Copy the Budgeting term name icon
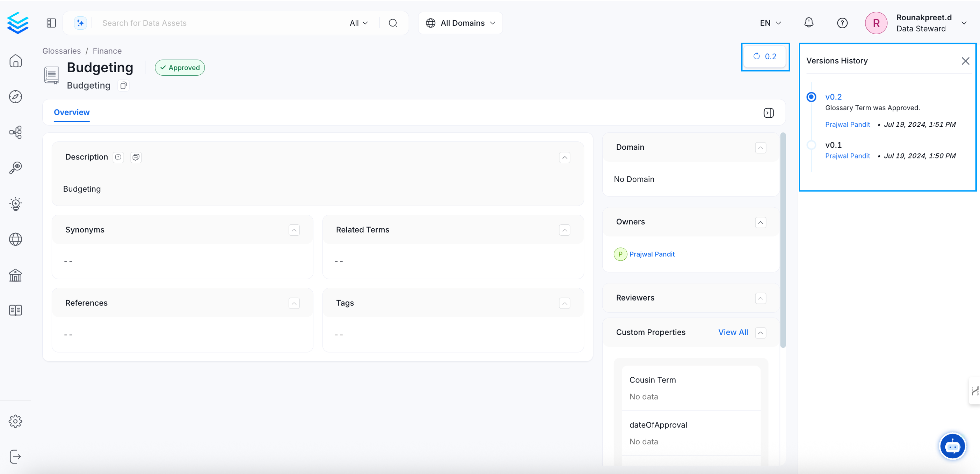980x474 pixels. (123, 86)
